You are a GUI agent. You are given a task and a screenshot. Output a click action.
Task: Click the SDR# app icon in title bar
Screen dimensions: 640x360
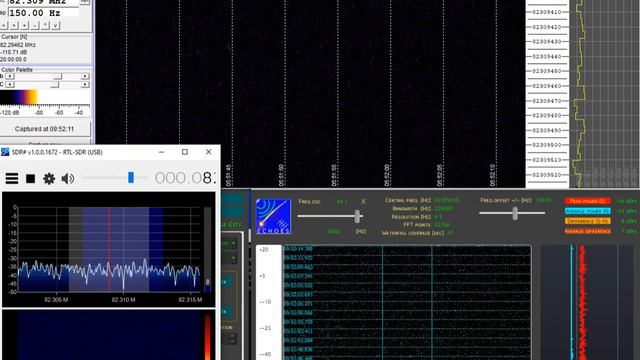click(5, 152)
